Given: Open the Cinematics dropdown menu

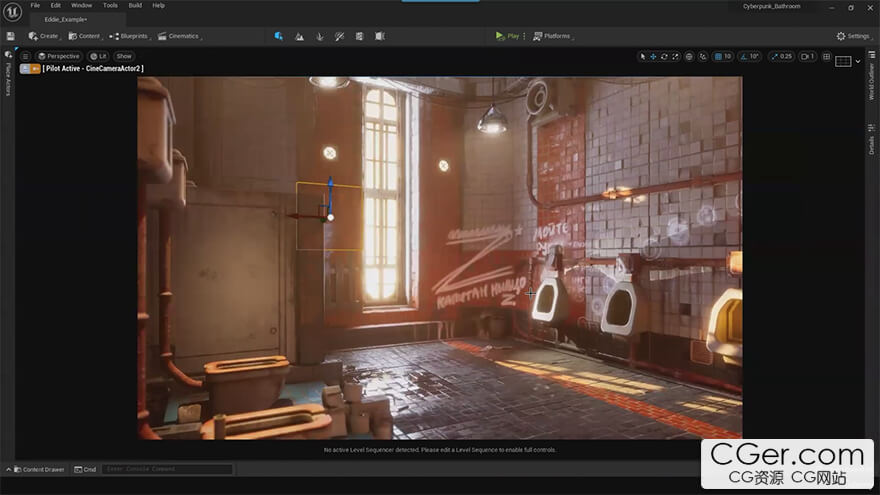Looking at the screenshot, I should [180, 36].
